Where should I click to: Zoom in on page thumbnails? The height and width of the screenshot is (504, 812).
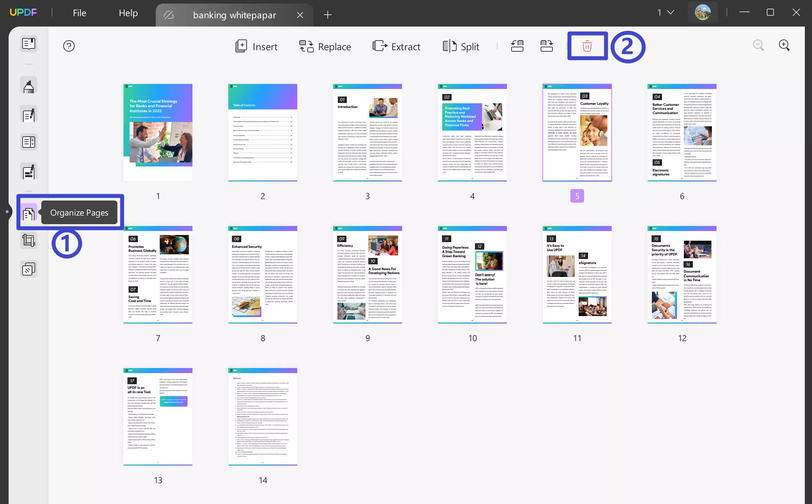[x=784, y=45]
